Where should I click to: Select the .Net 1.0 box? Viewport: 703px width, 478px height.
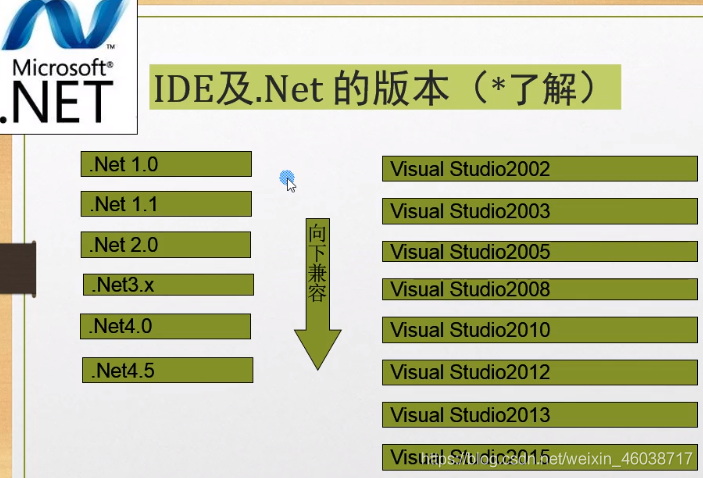[x=166, y=164]
